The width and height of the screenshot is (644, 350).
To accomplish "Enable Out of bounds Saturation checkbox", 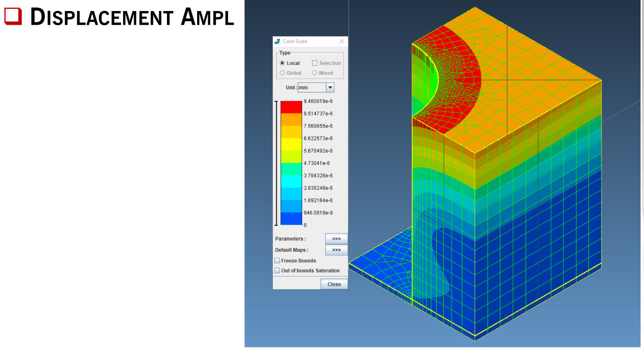I will [x=277, y=270].
